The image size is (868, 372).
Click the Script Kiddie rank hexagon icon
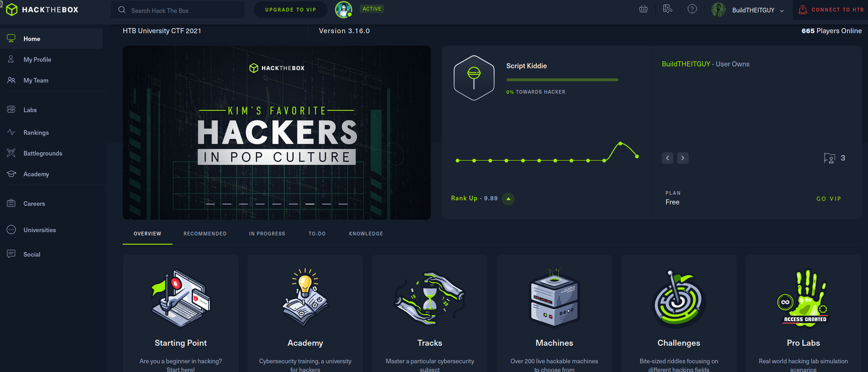point(474,78)
